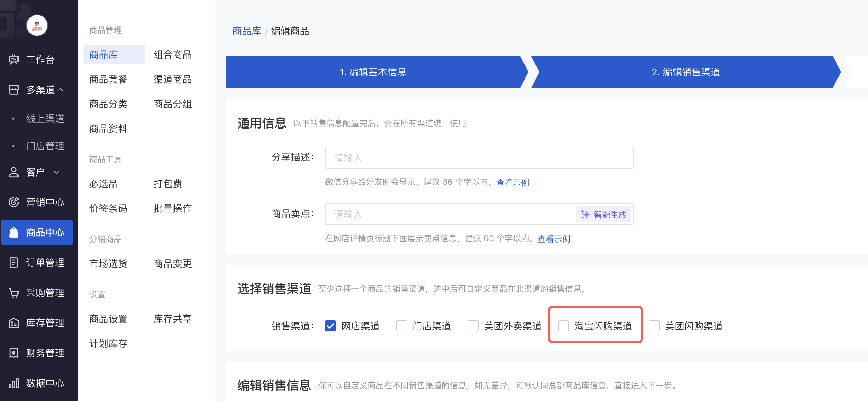Tick the 美团外卖渠道 checkbox
Viewport: 868px width, 401px height.
473,326
